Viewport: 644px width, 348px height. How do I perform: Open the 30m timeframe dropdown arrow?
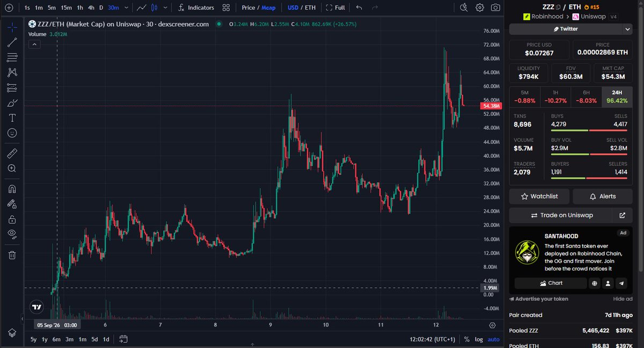tap(125, 8)
